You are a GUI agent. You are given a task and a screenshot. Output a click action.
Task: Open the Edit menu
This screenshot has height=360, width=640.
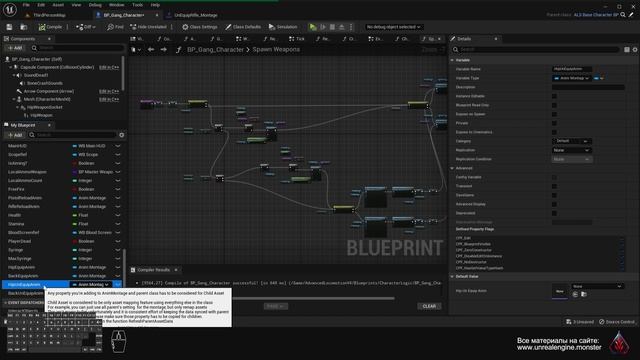[41, 5]
